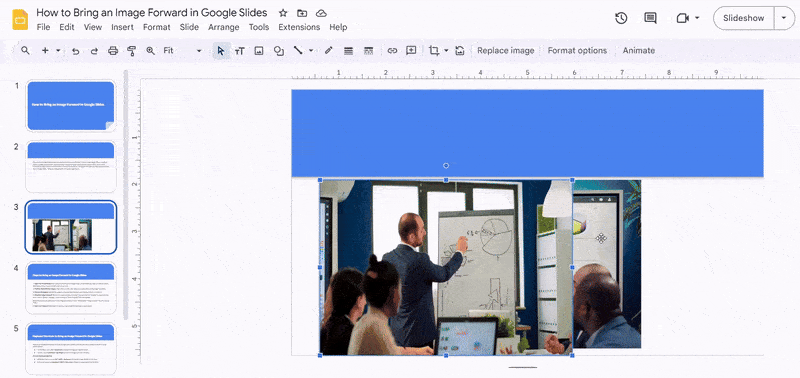This screenshot has width=800, height=378.
Task: Add a comment from toolbar
Action: point(411,51)
